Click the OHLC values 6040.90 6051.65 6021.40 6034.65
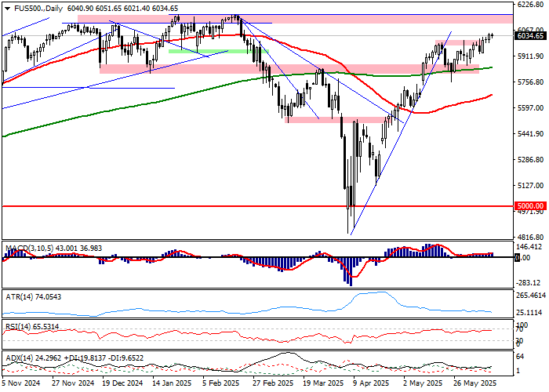The height and width of the screenshot is (392, 549). click(x=122, y=9)
